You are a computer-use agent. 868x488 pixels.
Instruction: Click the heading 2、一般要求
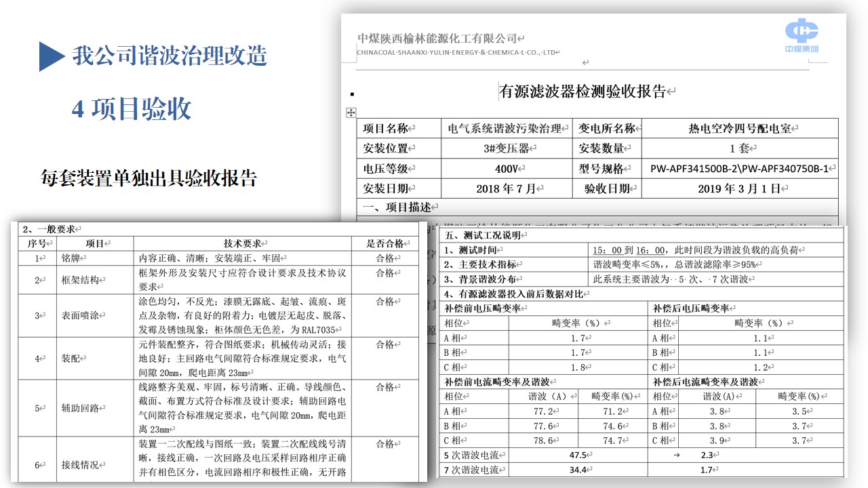point(49,229)
